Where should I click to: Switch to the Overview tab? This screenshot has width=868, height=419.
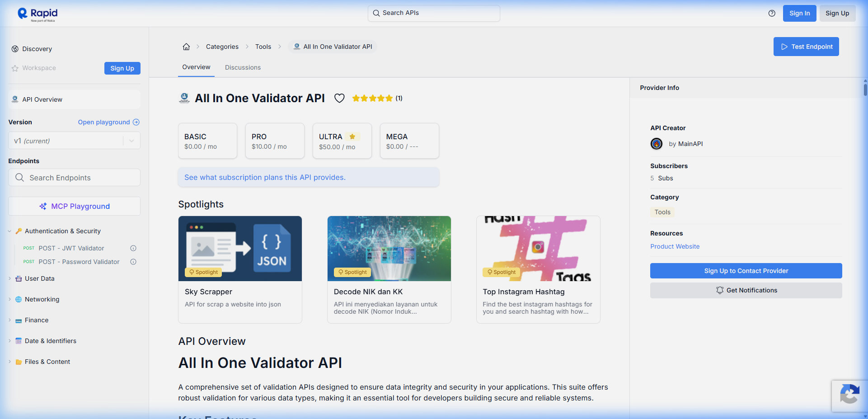point(196,67)
